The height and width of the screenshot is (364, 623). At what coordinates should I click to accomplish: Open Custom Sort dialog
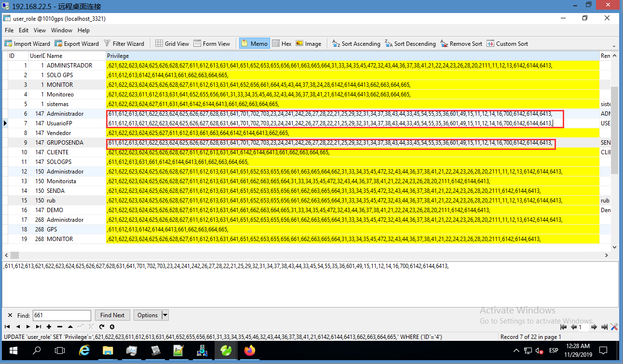click(507, 43)
